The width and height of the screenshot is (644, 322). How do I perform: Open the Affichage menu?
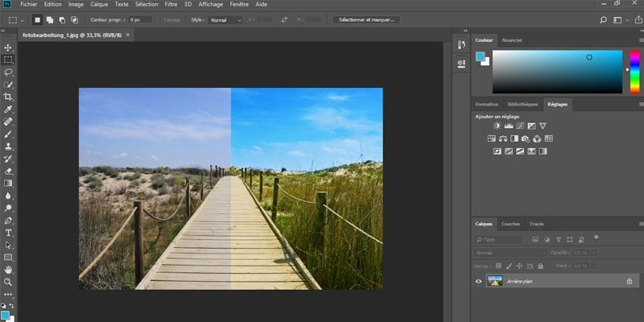[x=211, y=5]
